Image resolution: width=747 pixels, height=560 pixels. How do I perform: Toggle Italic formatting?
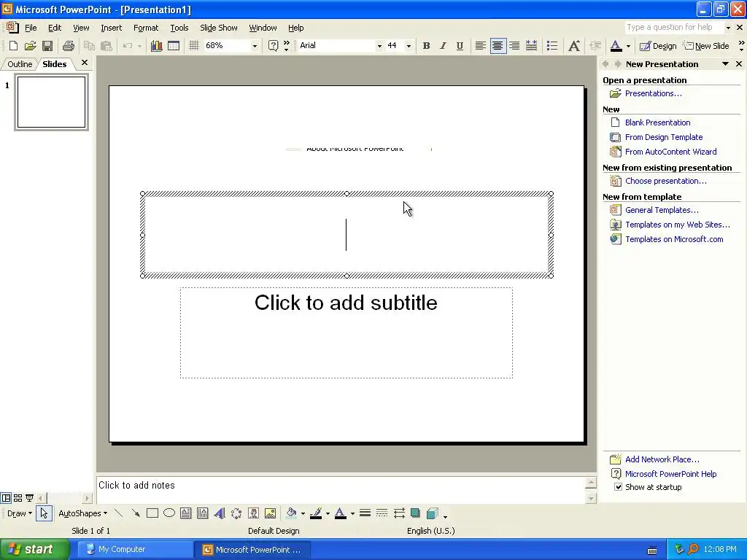[x=443, y=46]
